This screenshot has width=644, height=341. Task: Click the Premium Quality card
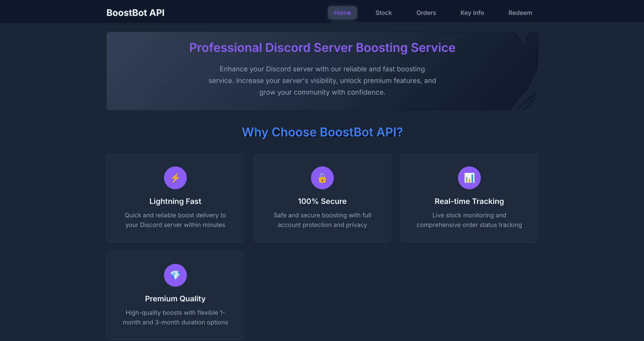click(175, 295)
